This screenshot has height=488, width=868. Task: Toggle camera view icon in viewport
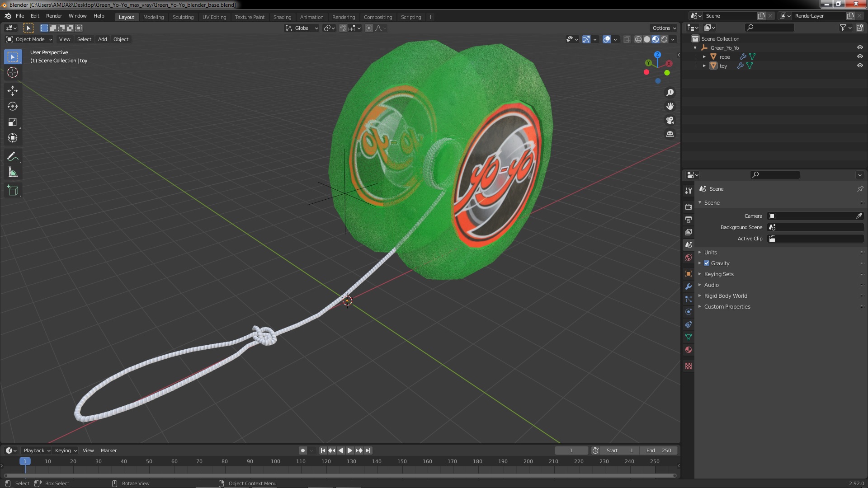coord(670,120)
